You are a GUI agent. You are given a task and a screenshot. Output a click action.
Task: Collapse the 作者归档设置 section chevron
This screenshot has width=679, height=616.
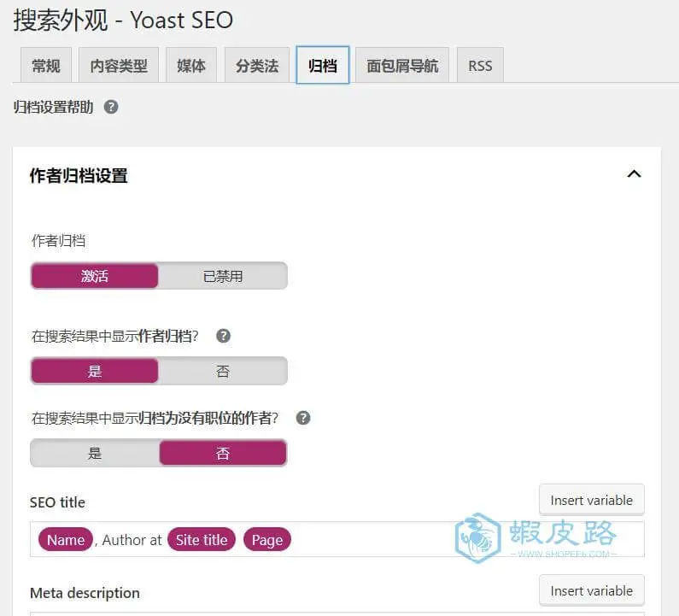634,174
